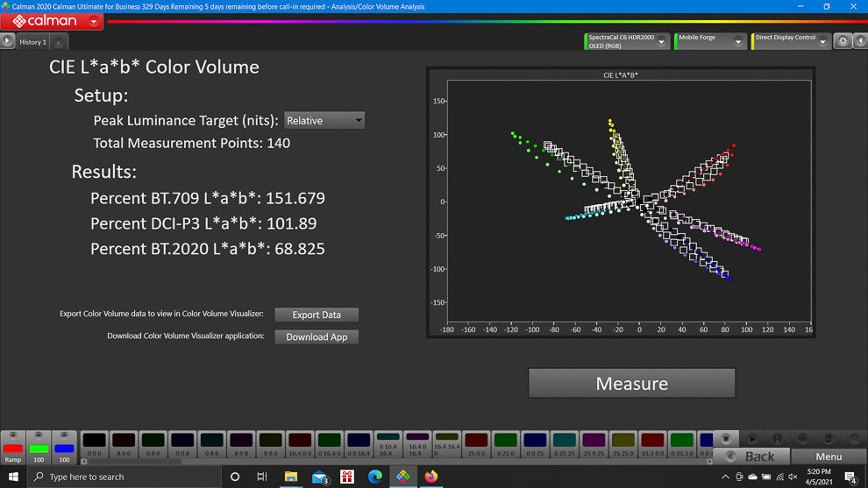Click the Export Data button
This screenshot has width=868, height=488.
coord(317,315)
